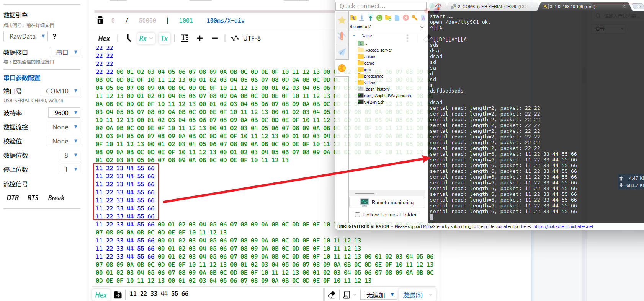Open the COM10 port dropdown
Screen dimensions: 644x301
pos(60,91)
